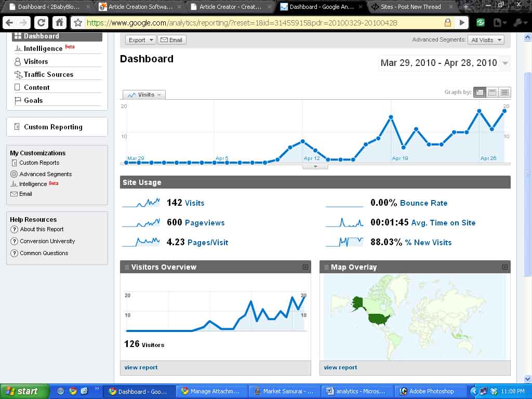
Task: Click the Apr 19 data point on chart
Action: [x=391, y=117]
